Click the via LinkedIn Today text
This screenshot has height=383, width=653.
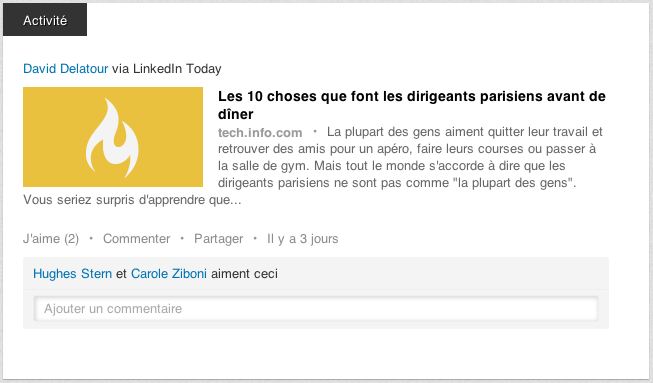pyautogui.click(x=167, y=68)
